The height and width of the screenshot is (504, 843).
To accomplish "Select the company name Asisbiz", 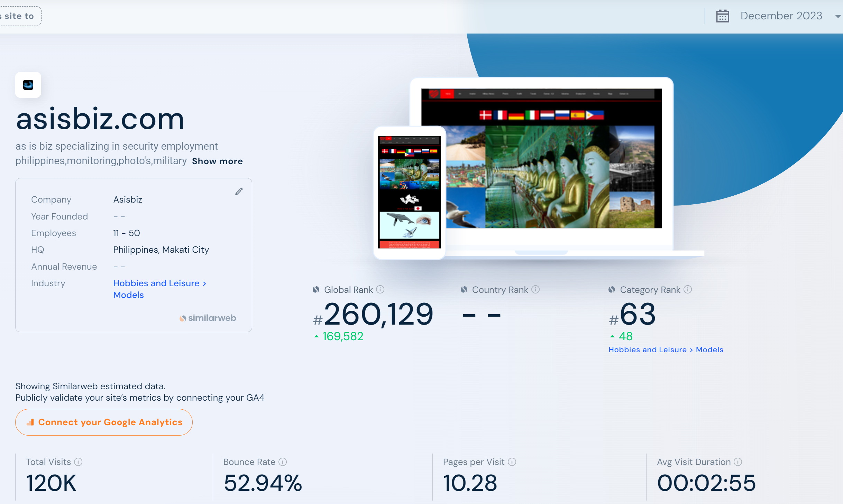I will point(128,199).
